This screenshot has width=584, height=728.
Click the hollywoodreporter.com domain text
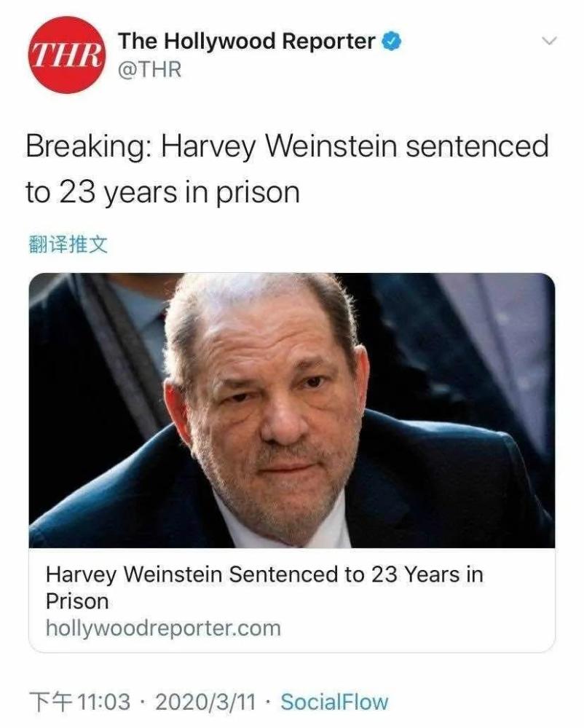click(x=162, y=628)
